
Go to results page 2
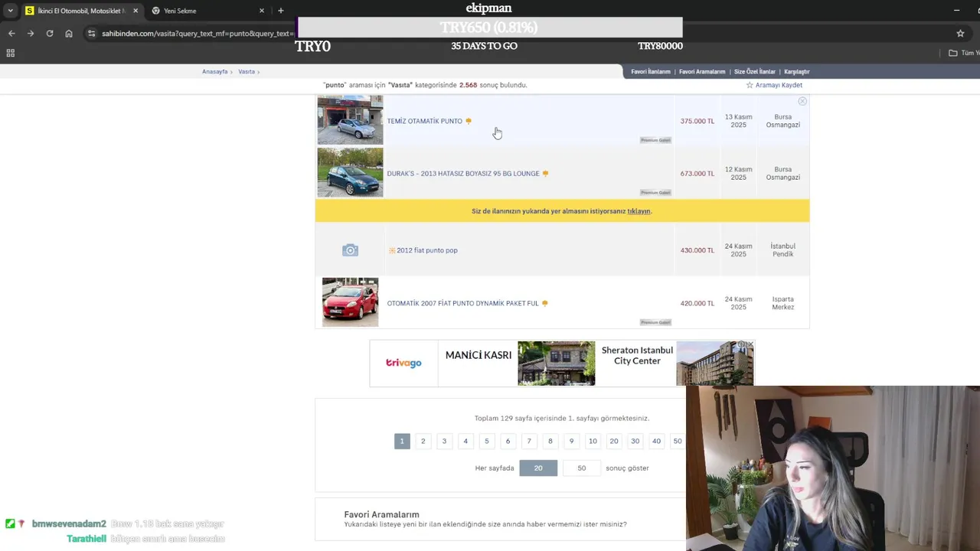point(423,442)
